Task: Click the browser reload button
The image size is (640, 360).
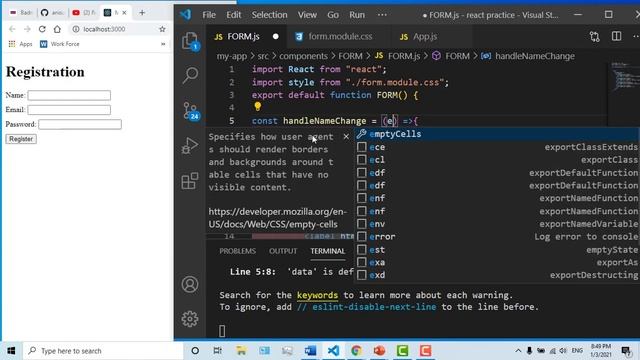Action: (x=42, y=29)
